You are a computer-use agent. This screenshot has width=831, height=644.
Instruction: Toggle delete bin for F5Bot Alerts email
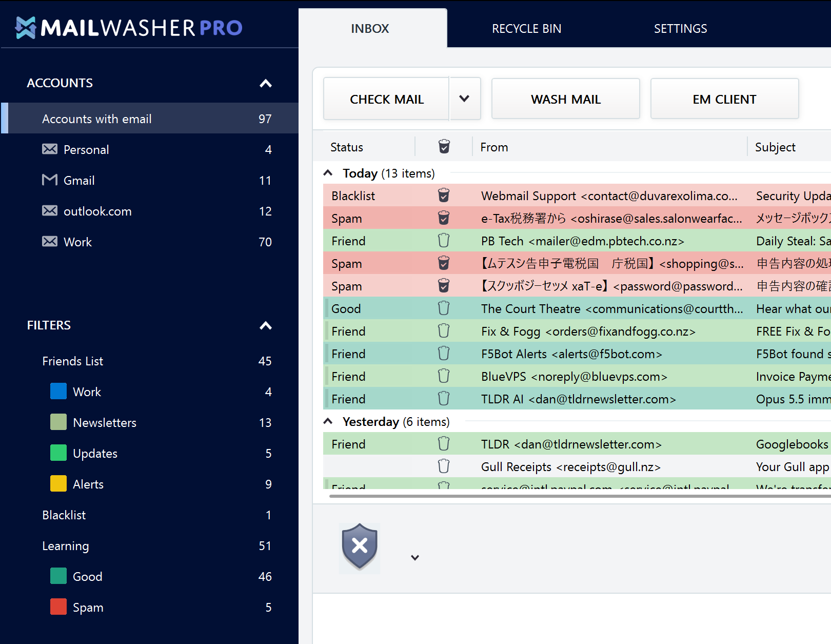(444, 354)
